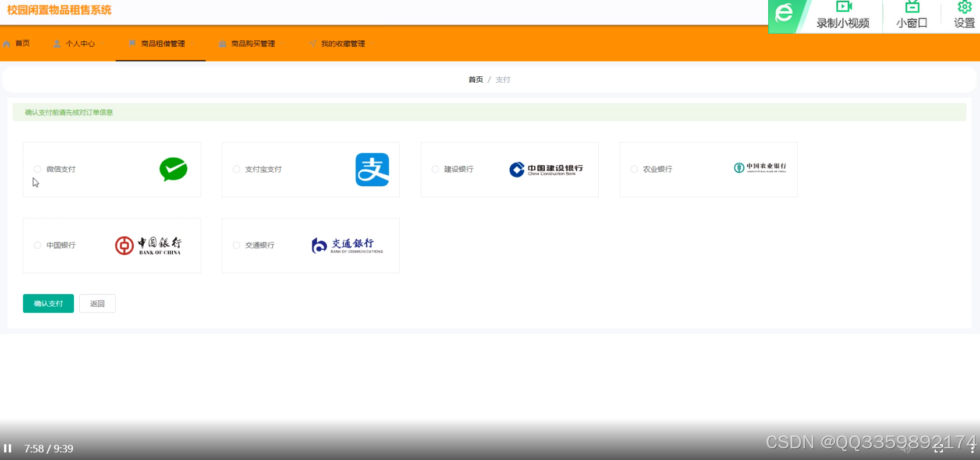This screenshot has height=460, width=980.
Task: Select the 支付宝支付 radio button
Action: pyautogui.click(x=236, y=169)
